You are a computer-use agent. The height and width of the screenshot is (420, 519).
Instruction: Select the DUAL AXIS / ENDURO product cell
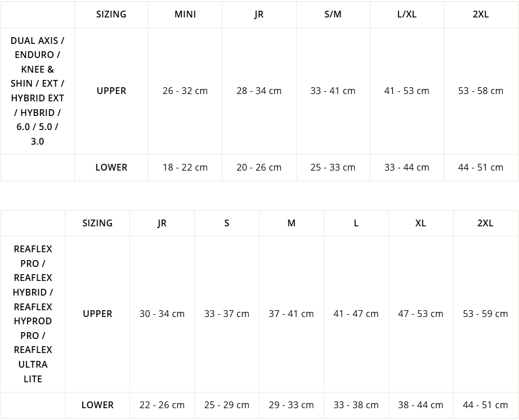point(37,91)
